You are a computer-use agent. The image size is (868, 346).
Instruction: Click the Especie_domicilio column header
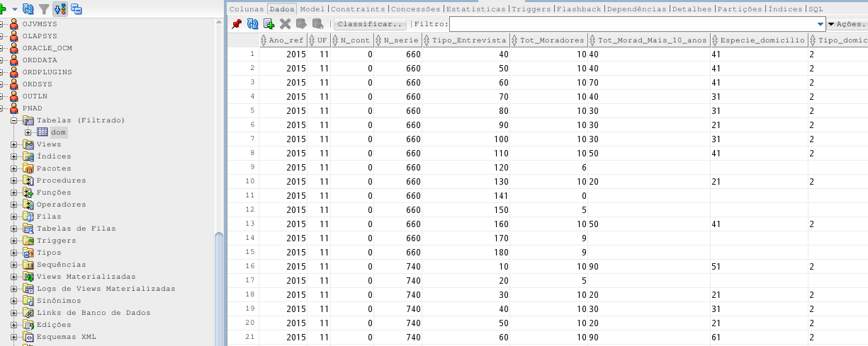tap(759, 40)
